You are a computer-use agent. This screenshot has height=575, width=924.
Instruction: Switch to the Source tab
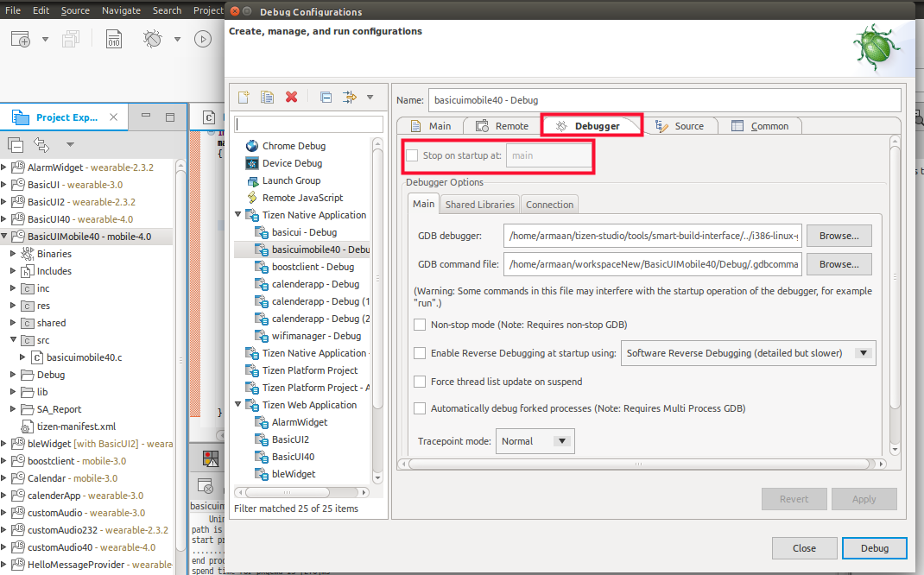click(x=680, y=126)
